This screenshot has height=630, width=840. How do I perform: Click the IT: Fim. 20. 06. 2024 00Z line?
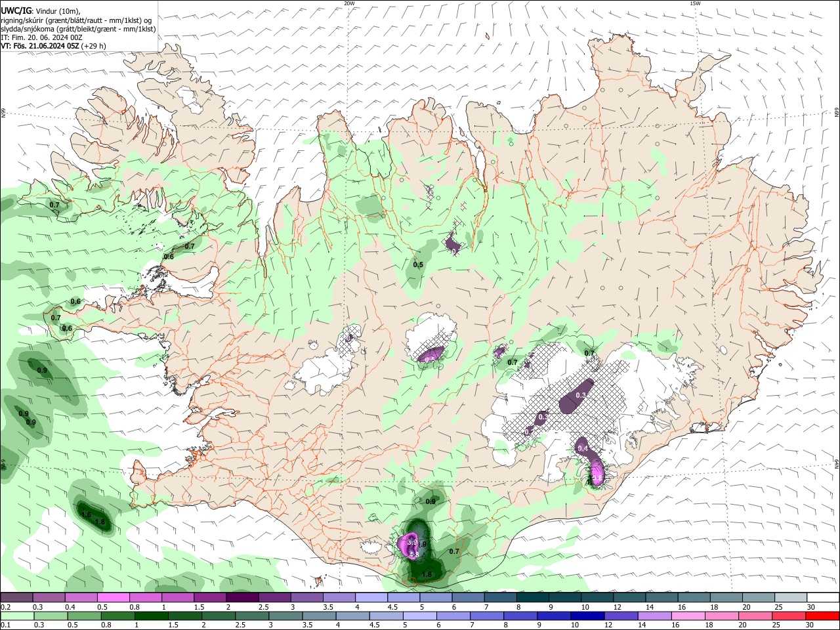pyautogui.click(x=41, y=37)
